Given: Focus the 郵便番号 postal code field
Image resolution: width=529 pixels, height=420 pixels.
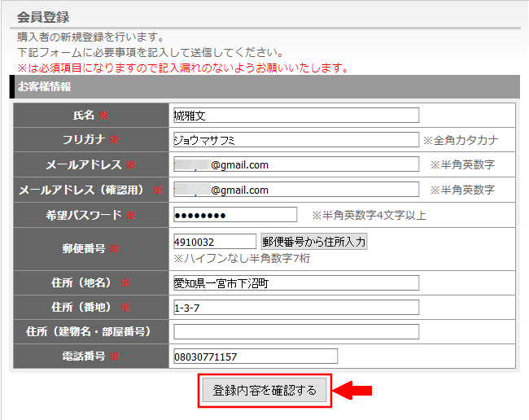Looking at the screenshot, I should tap(215, 242).
